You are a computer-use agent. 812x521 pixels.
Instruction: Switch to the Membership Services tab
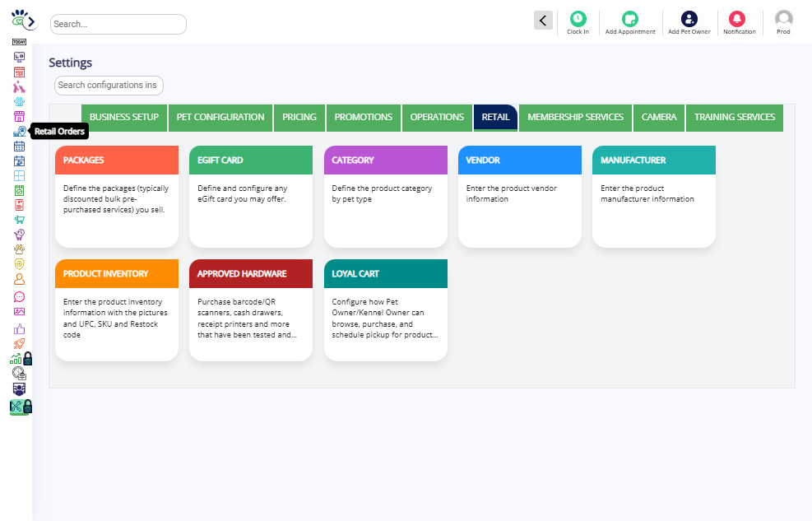point(575,118)
